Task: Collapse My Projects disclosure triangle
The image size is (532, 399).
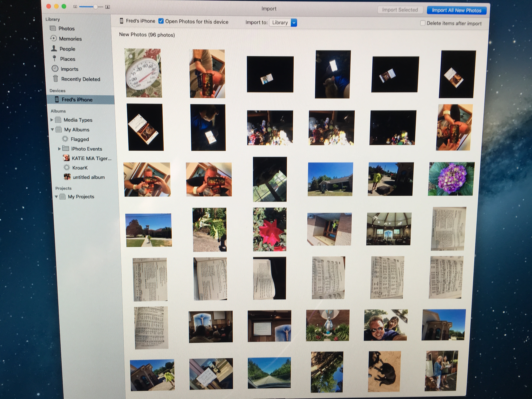Action: [x=56, y=196]
